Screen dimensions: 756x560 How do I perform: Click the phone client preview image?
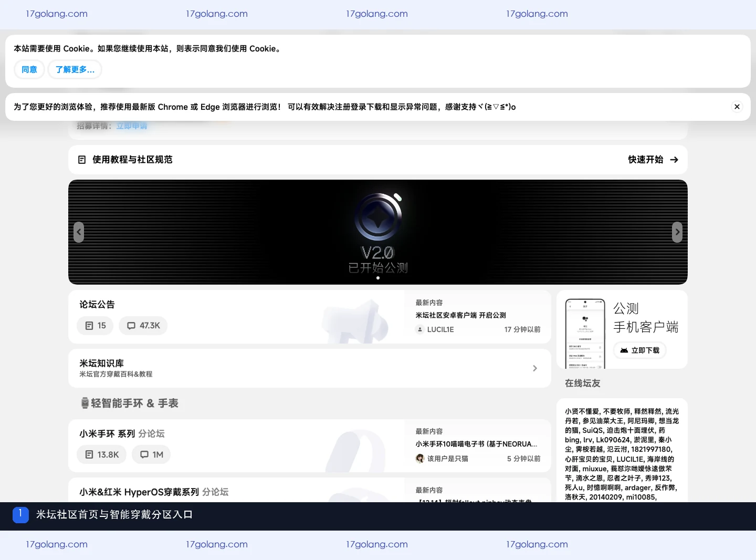pos(585,334)
